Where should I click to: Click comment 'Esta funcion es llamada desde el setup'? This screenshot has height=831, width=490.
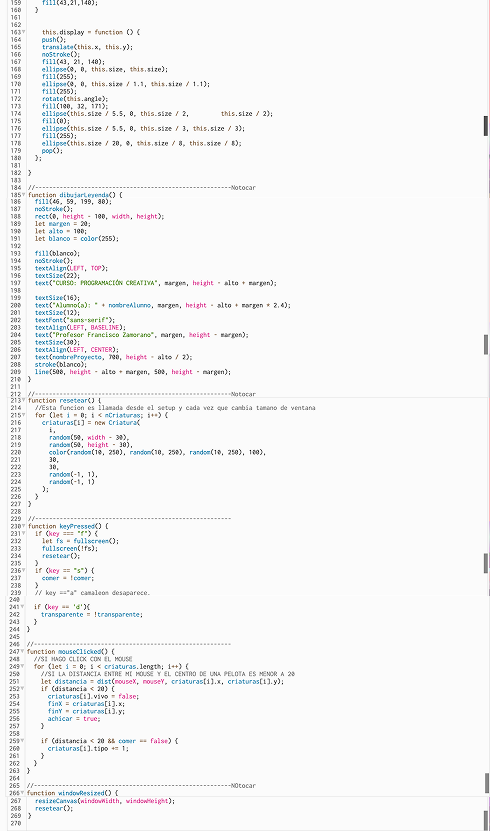(x=175, y=408)
